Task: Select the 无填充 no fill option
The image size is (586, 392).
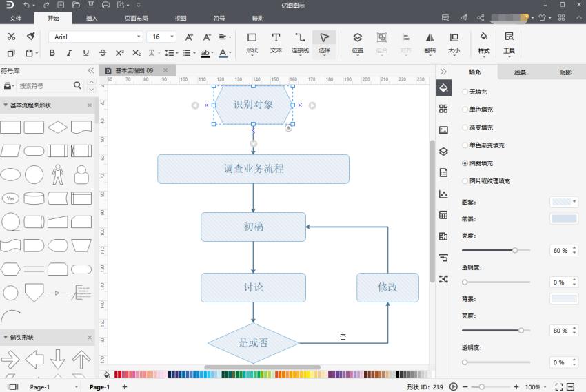Action: (x=465, y=92)
